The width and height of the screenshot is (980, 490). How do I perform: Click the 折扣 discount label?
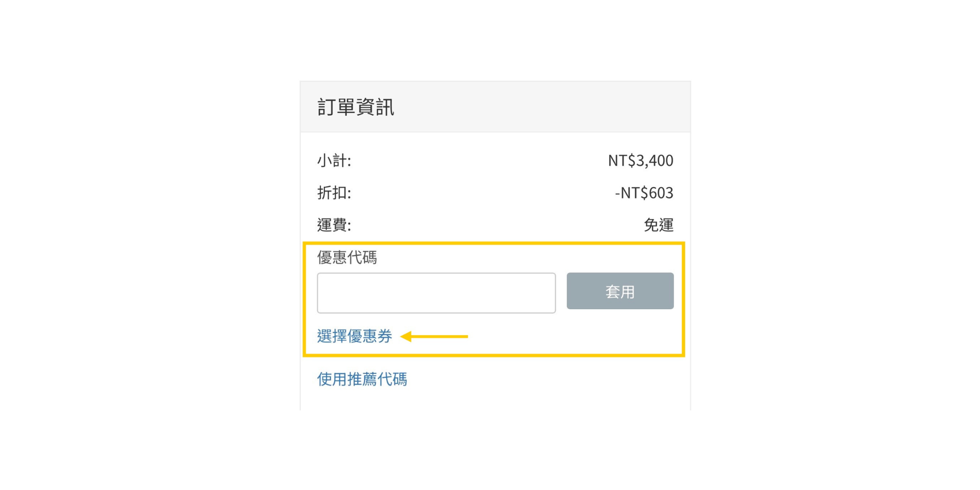coord(334,193)
